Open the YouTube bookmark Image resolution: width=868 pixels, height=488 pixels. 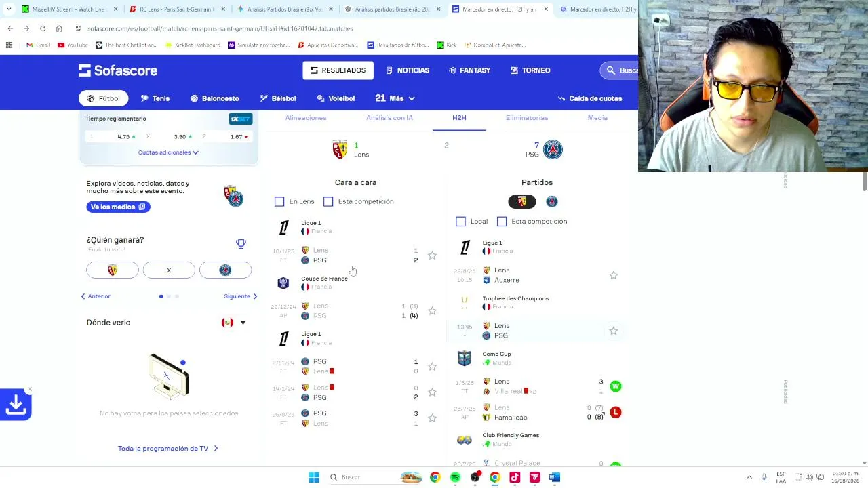point(73,45)
